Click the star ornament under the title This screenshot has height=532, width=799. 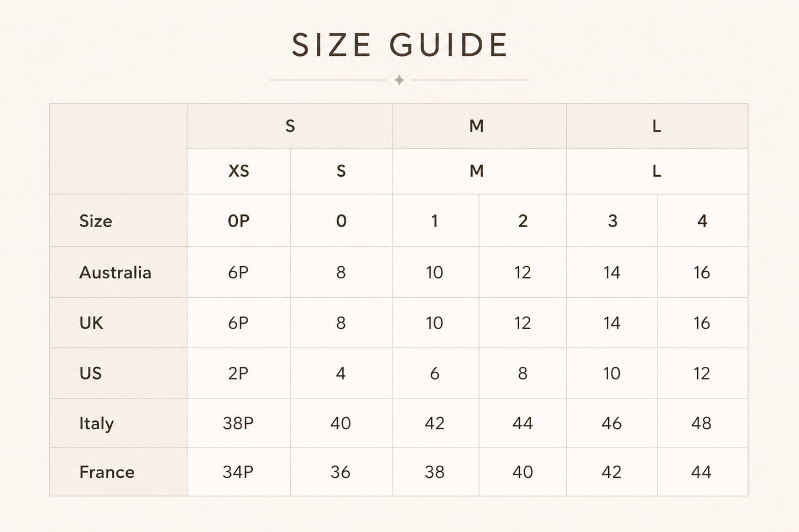point(399,80)
